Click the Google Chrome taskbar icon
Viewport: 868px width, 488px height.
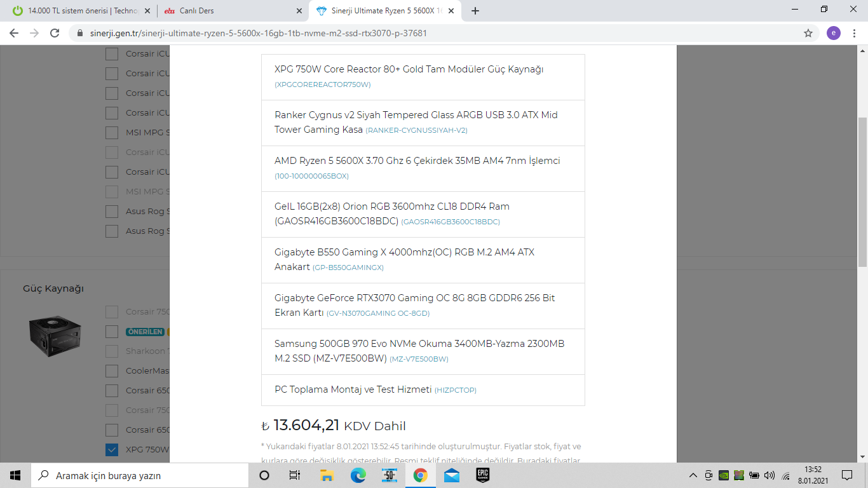tap(420, 475)
